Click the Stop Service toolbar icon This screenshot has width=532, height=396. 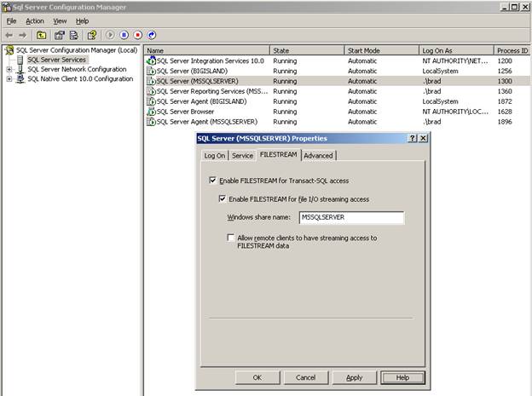[138, 35]
